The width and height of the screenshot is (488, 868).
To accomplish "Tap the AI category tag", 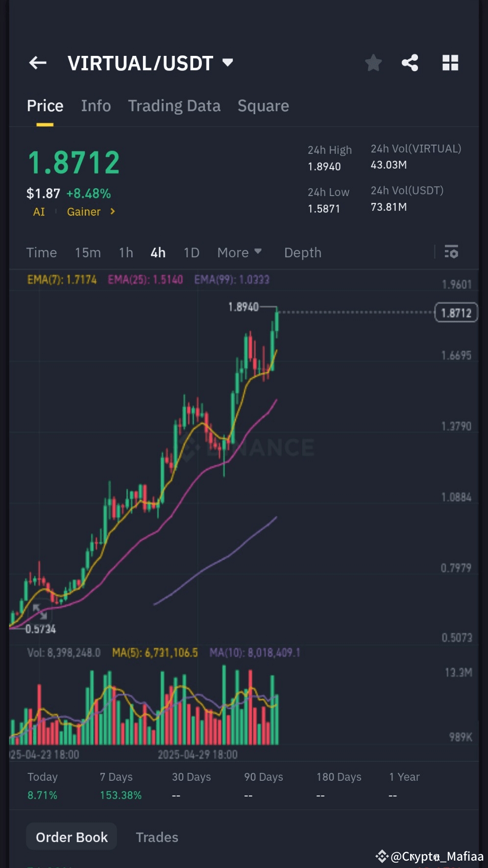I will 39,212.
